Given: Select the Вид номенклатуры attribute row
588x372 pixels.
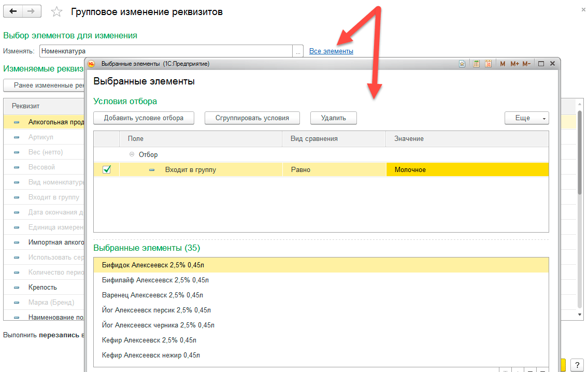Looking at the screenshot, I should pos(44,182).
